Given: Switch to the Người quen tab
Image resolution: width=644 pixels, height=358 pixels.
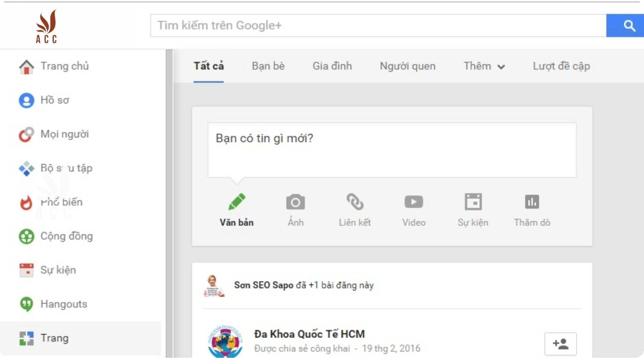Looking at the screenshot, I should [408, 66].
